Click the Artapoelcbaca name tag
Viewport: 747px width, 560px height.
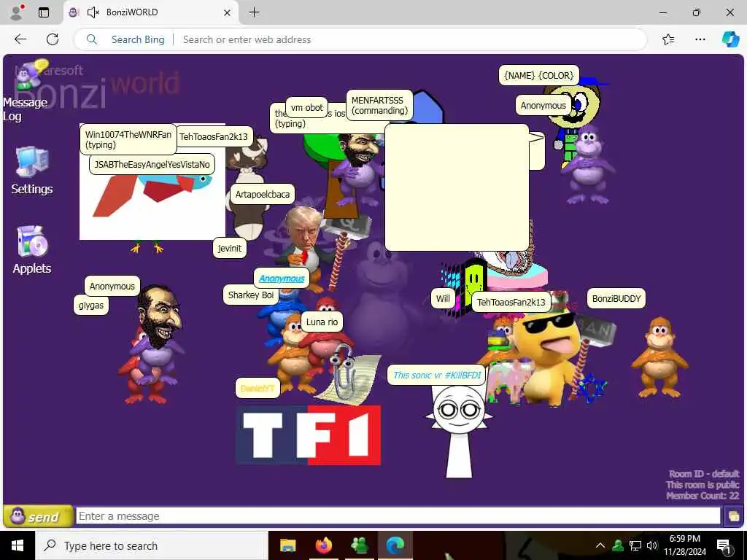click(x=263, y=194)
